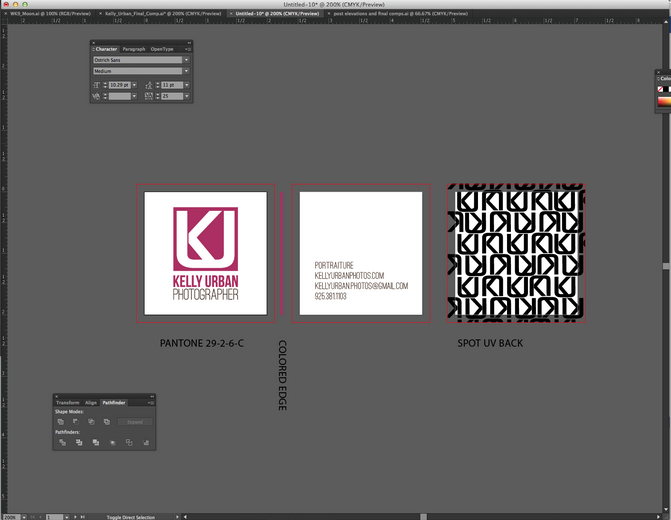Click the font size 10.29 pt field
The image size is (671, 520).
tap(119, 85)
